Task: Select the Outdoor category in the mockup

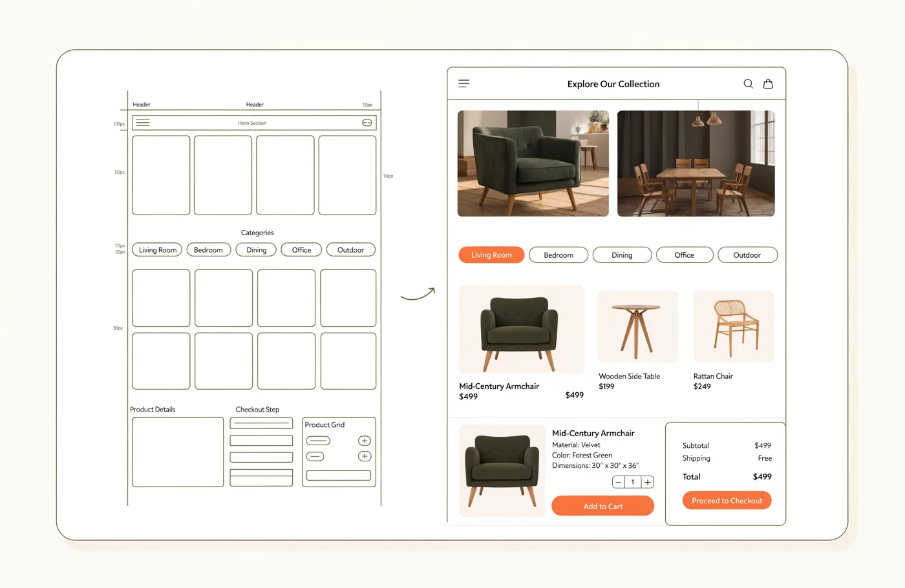Action: coord(747,255)
